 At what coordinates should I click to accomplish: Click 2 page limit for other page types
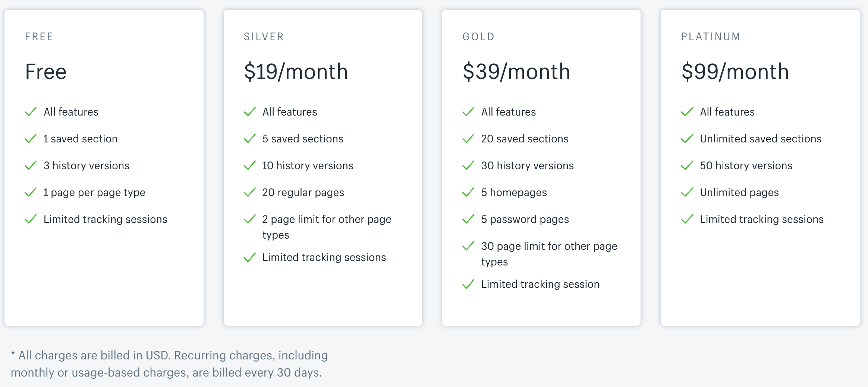pos(327,227)
